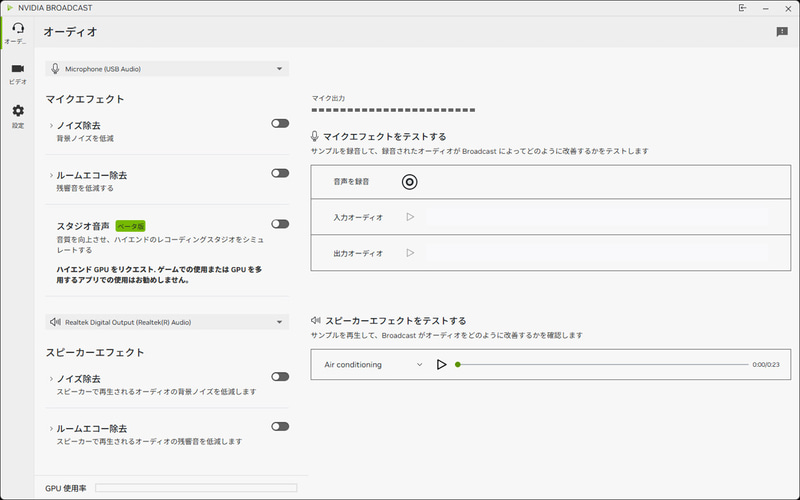Click the sample playback progress slider handle
This screenshot has height=500, width=800.
(458, 365)
